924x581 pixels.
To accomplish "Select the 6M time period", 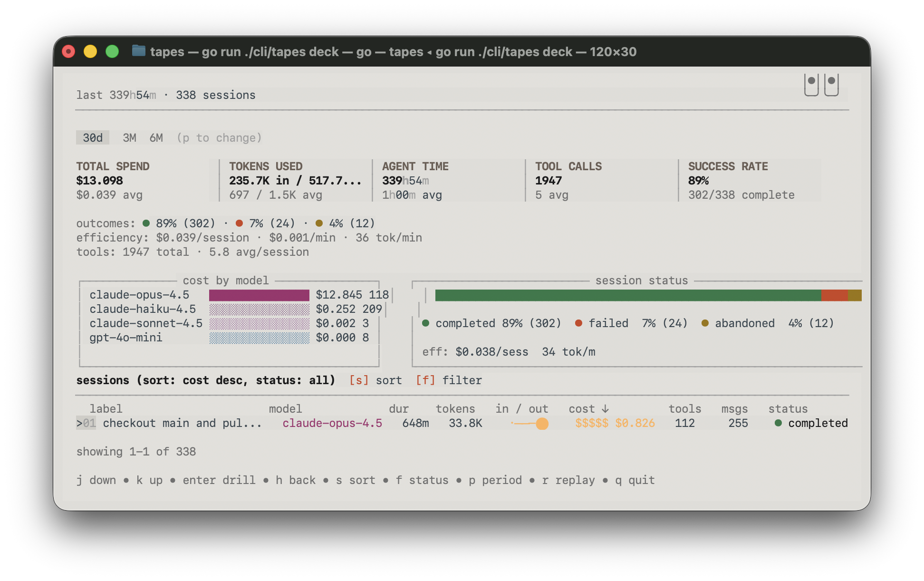I will click(x=156, y=137).
